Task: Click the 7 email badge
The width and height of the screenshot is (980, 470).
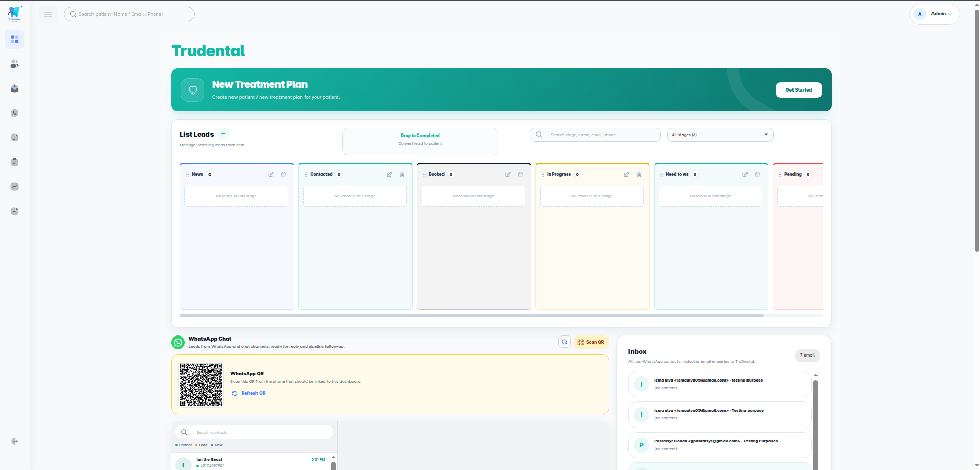Action: 807,355
